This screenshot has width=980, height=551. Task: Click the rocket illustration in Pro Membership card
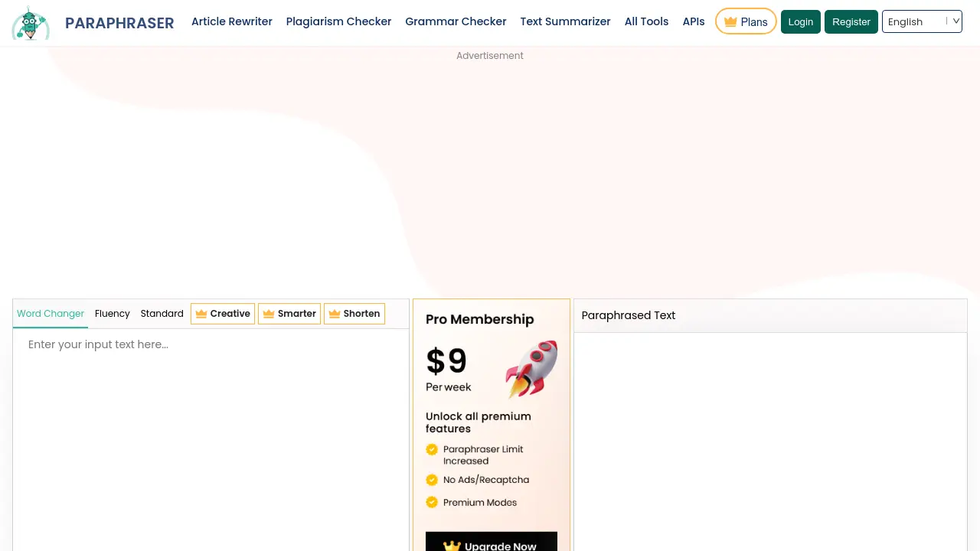pyautogui.click(x=531, y=369)
